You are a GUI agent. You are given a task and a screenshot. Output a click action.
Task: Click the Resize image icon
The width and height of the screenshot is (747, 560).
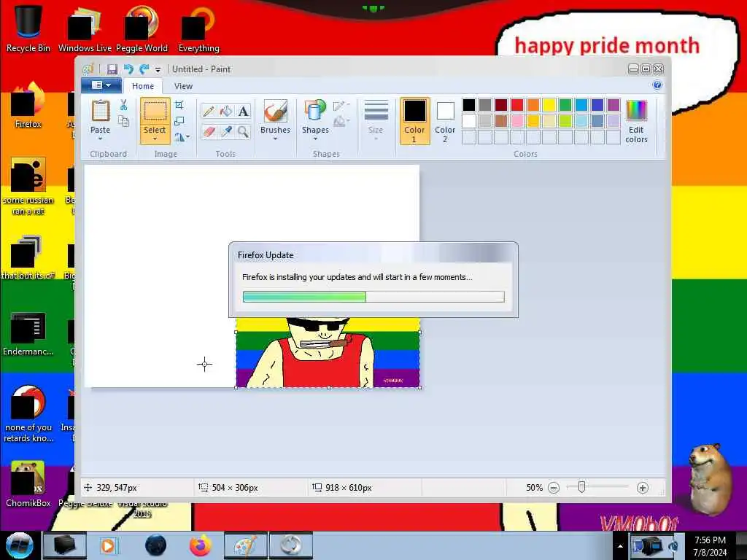pyautogui.click(x=179, y=121)
